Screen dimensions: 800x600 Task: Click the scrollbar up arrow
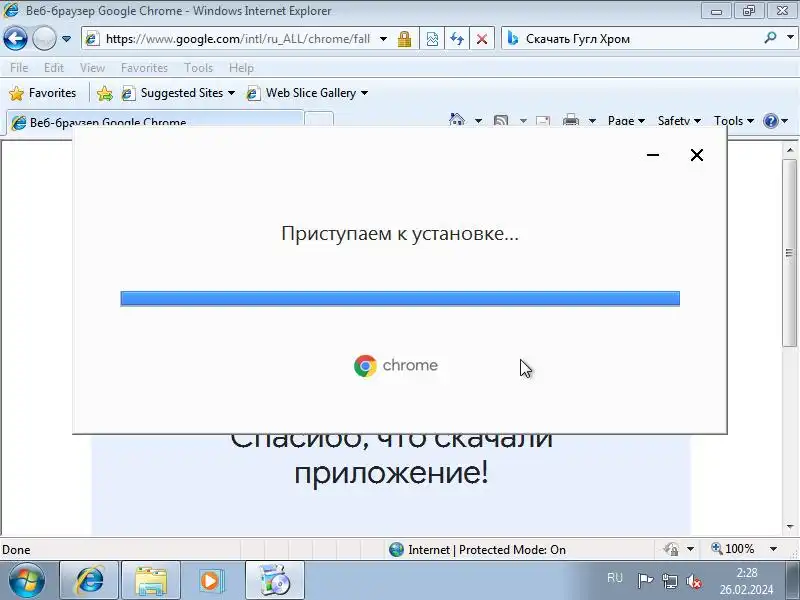point(790,149)
